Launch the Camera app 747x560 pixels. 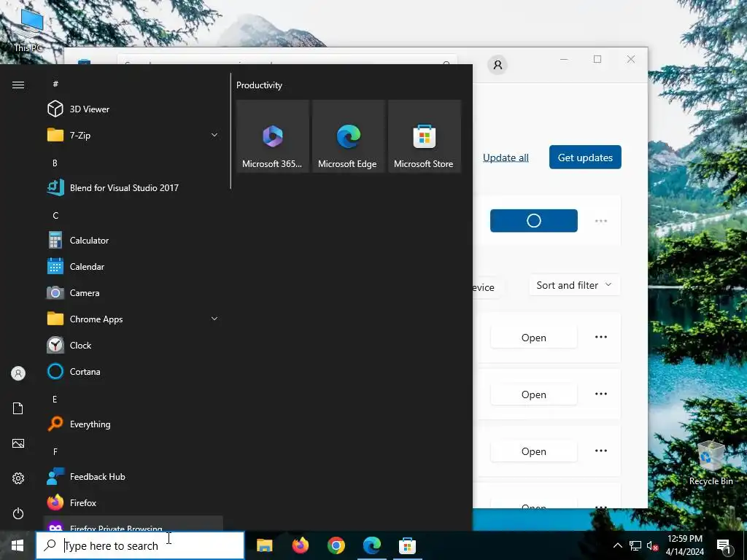(x=133, y=293)
